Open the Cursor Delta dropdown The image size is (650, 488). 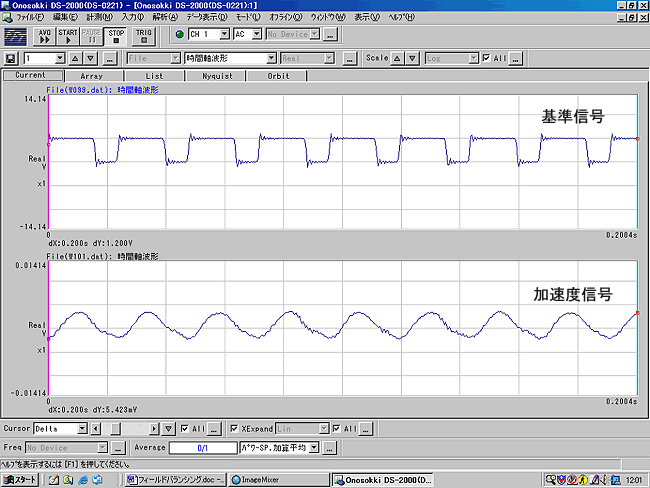82,429
